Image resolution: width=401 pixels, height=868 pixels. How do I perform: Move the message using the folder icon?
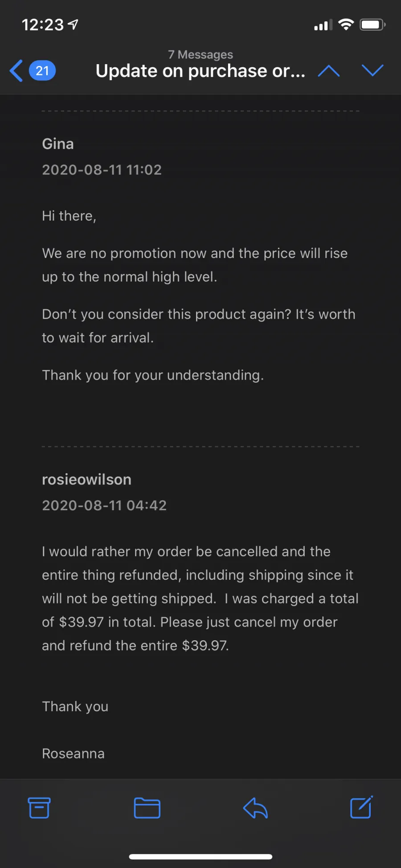tap(147, 808)
